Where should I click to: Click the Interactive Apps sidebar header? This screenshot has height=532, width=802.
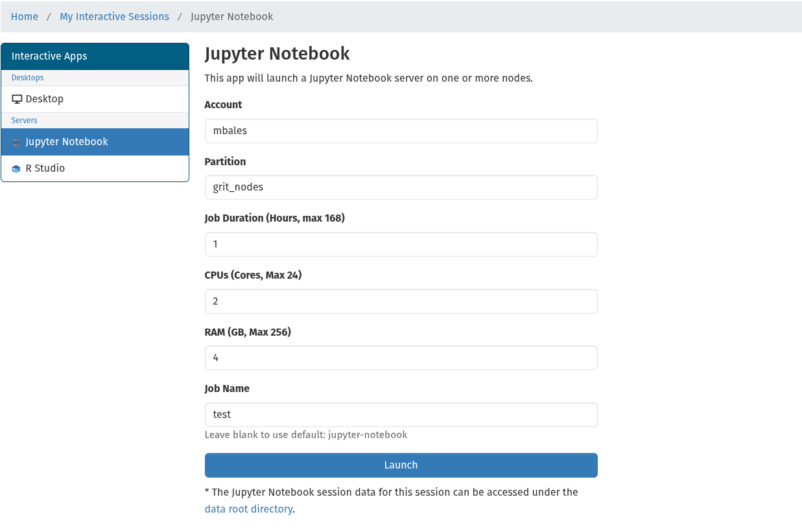click(x=95, y=56)
